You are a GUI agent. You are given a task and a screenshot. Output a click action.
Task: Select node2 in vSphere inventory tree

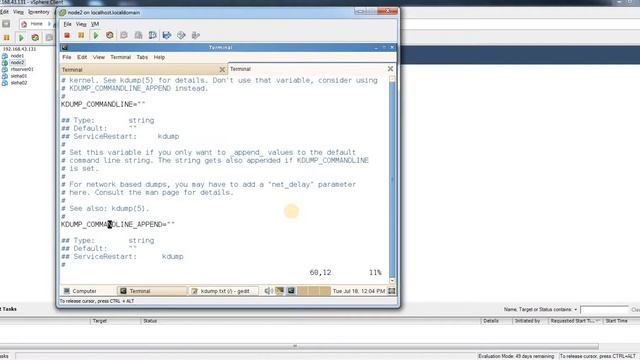point(17,62)
